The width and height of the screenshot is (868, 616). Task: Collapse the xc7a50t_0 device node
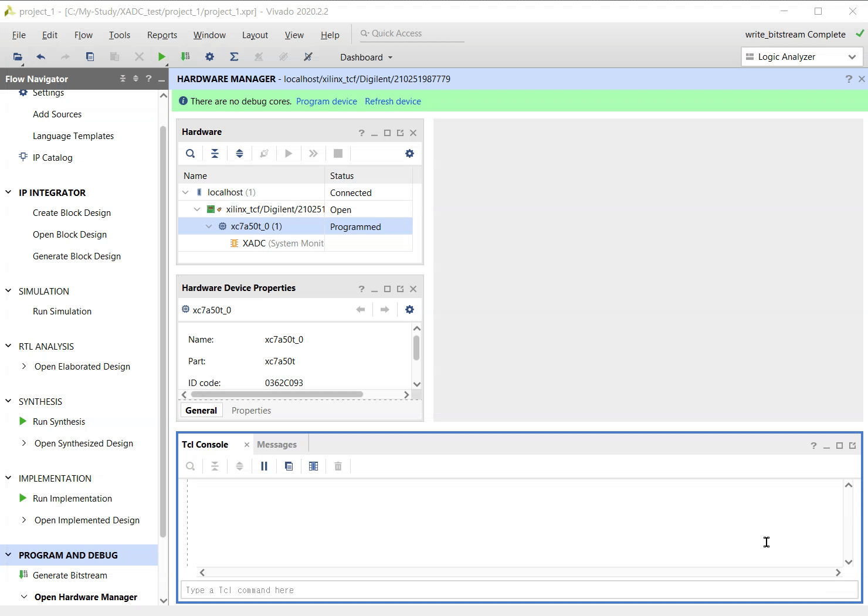(x=209, y=226)
